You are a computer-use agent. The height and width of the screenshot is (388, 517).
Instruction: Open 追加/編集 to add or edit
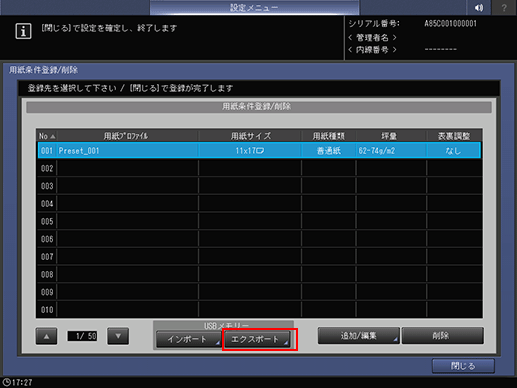click(x=359, y=335)
